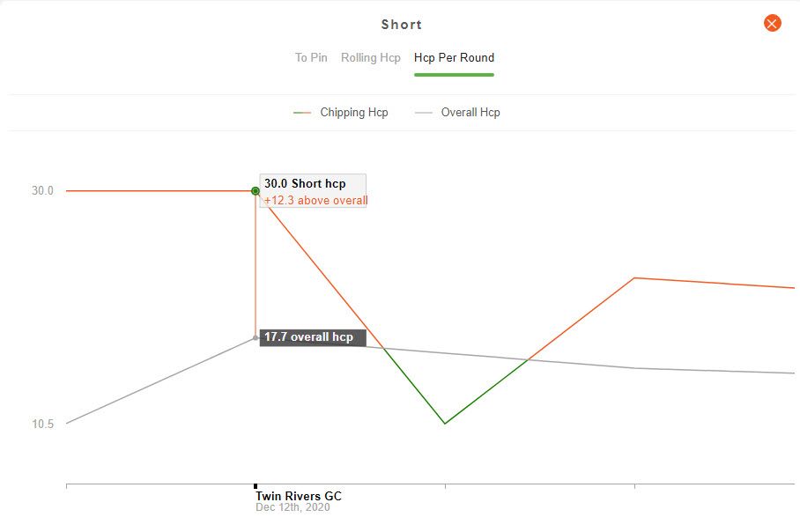Click the Overall Hcp gray line swatch

tap(424, 113)
